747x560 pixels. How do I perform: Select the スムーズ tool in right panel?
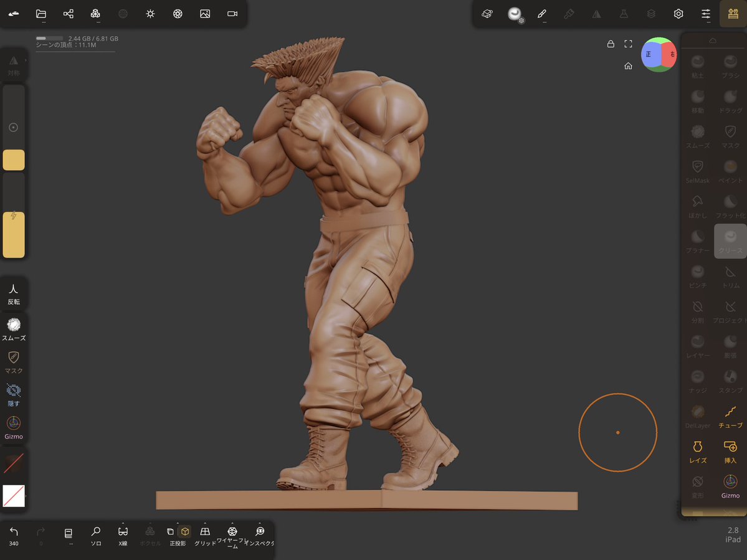point(697,136)
